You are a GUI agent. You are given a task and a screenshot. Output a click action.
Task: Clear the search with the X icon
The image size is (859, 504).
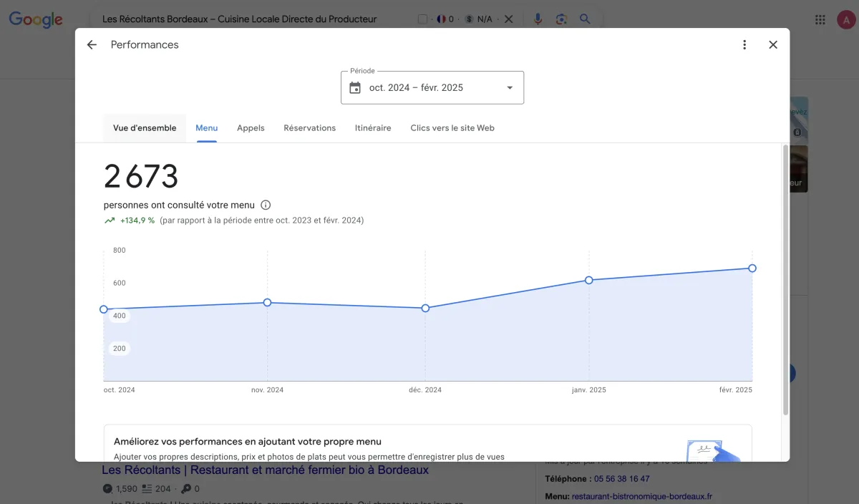(x=509, y=19)
